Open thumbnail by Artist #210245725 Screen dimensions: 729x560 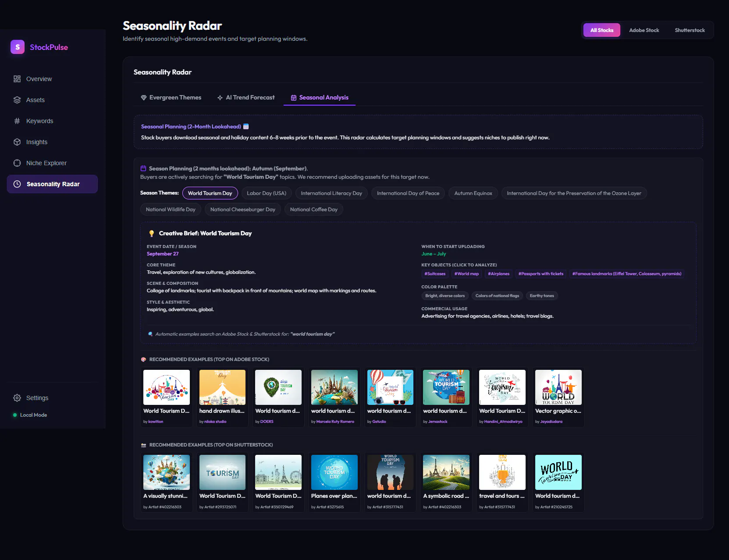tap(558, 472)
